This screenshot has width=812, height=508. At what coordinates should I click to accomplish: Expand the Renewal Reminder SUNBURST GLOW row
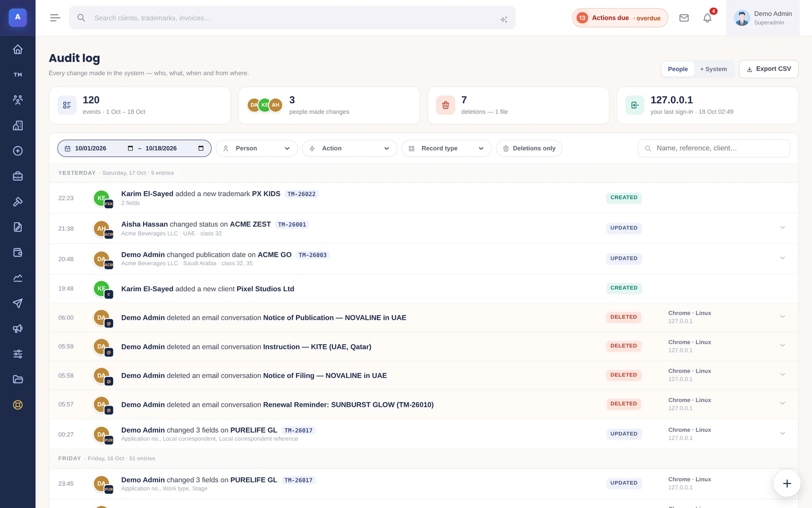(783, 403)
